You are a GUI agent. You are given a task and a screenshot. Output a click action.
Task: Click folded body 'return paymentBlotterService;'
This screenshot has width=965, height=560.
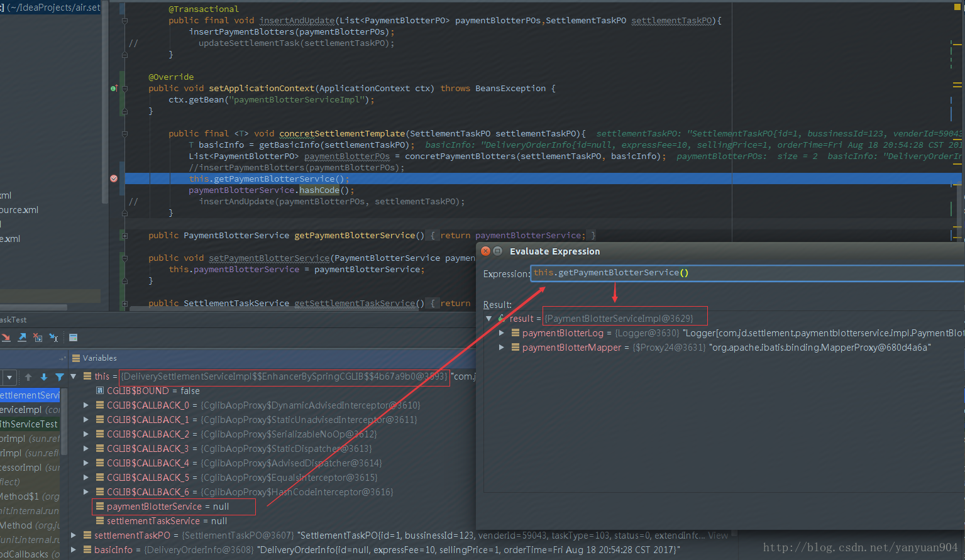point(512,236)
